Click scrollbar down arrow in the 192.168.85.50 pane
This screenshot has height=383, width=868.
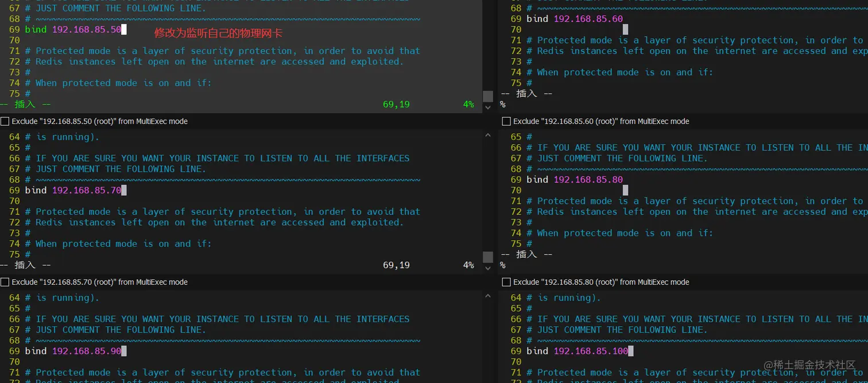(x=488, y=107)
